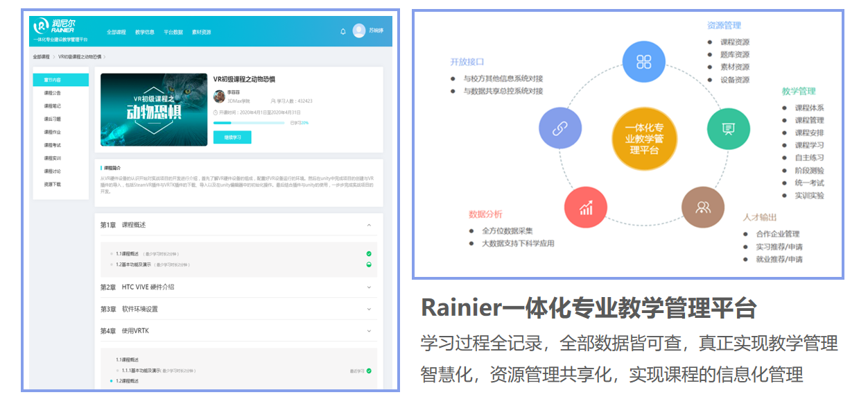The image size is (868, 397).
Task: Open the user avatar next to 苏婉婷
Action: (x=359, y=31)
